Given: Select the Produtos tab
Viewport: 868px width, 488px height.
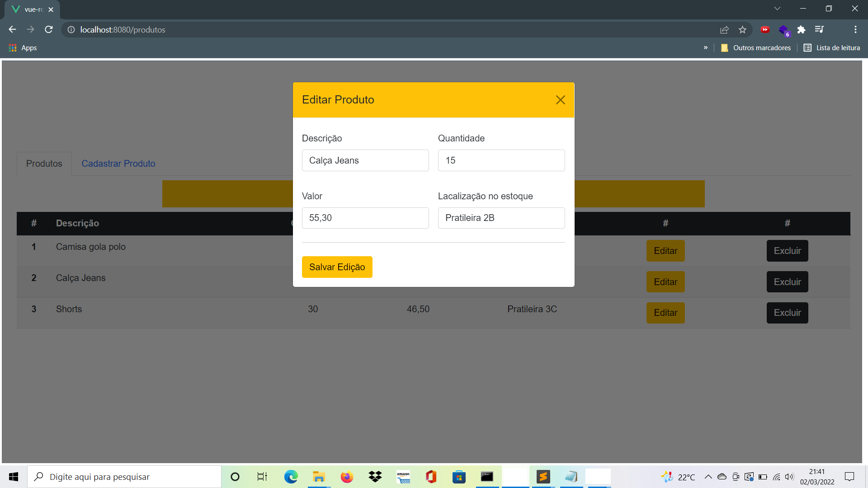Looking at the screenshot, I should click(44, 164).
